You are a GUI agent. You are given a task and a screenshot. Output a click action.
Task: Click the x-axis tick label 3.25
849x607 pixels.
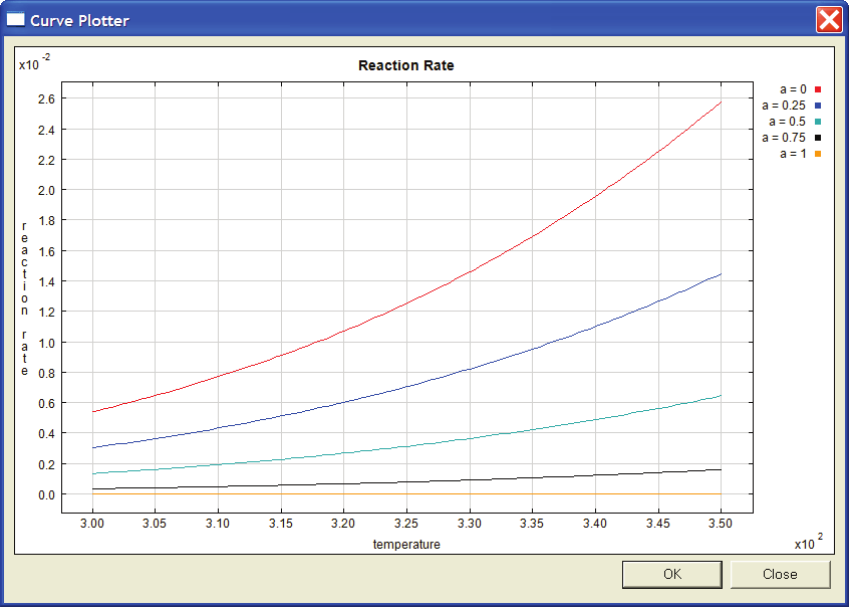(x=406, y=524)
